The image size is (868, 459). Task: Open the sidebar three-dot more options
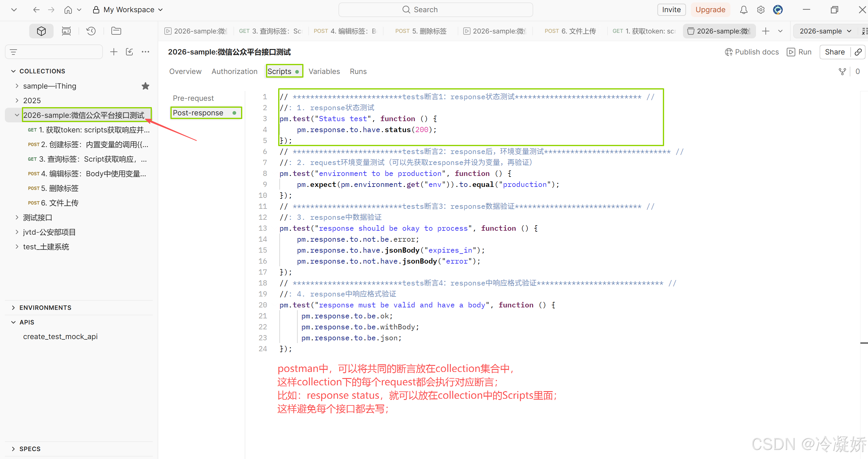point(145,52)
